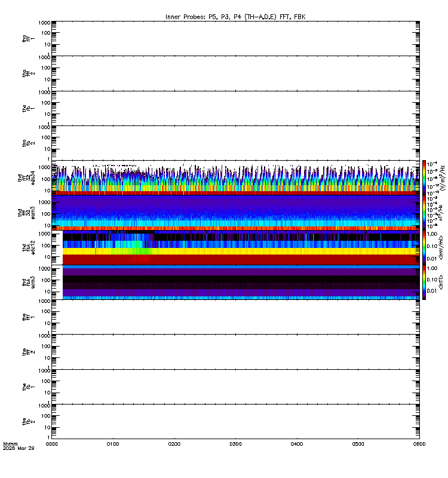Click the 100 tick label of the ff 1
This screenshot has width=448, height=478.
(x=46, y=311)
